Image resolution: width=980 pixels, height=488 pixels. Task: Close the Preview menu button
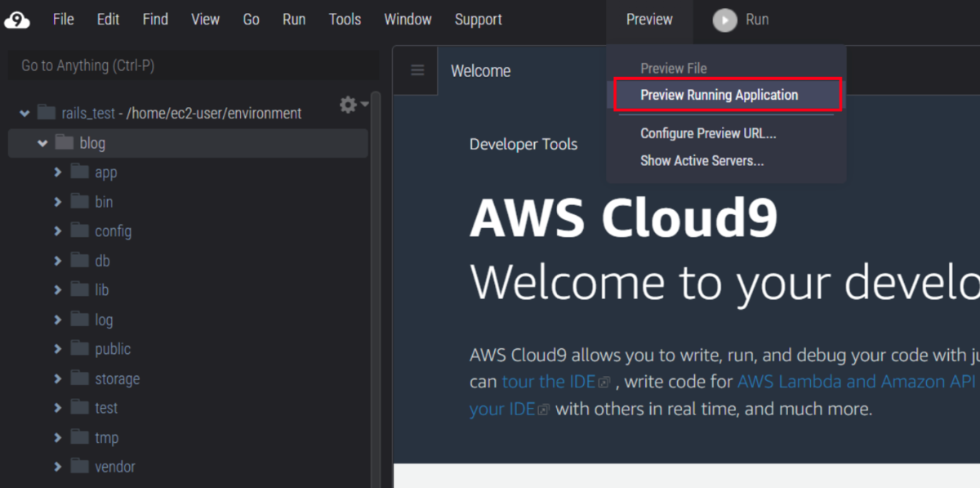click(x=649, y=20)
